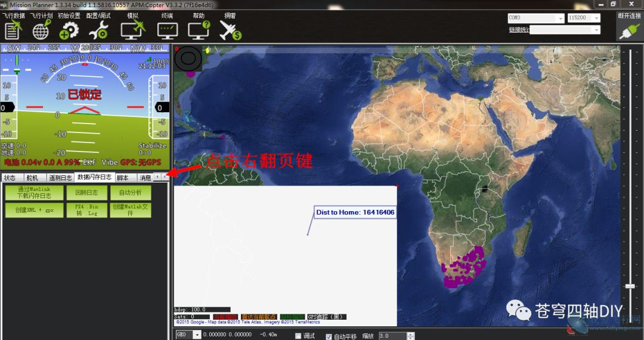The width and height of the screenshot is (644, 340).
Task: Toggle the 自动平移 auto pan checkbox
Action: pos(329,336)
